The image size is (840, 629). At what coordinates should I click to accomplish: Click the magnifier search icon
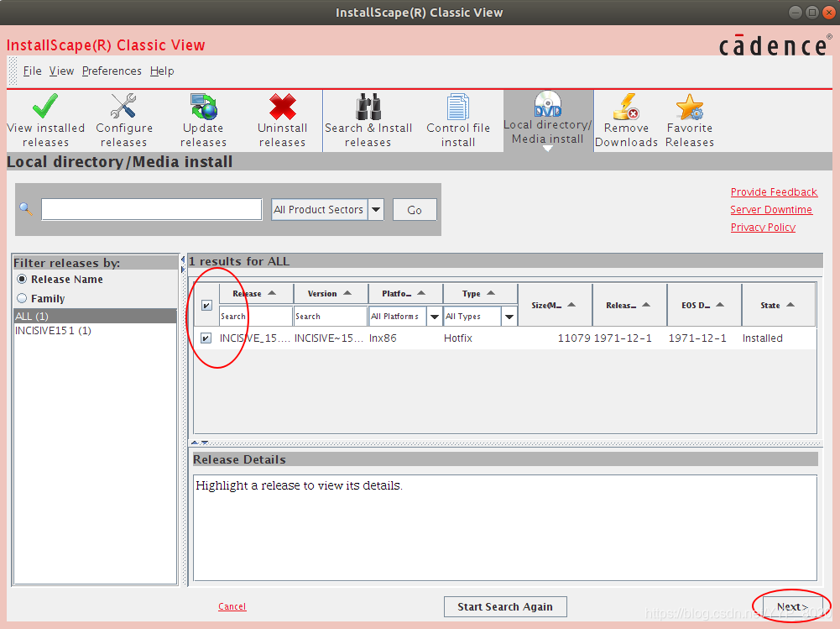point(26,208)
